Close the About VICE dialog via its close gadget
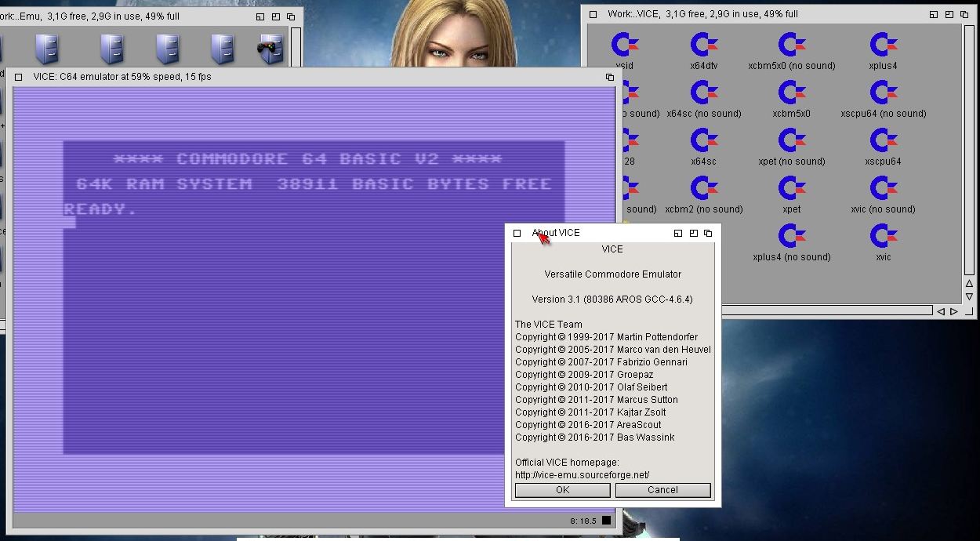The width and height of the screenshot is (980, 541). coord(517,233)
